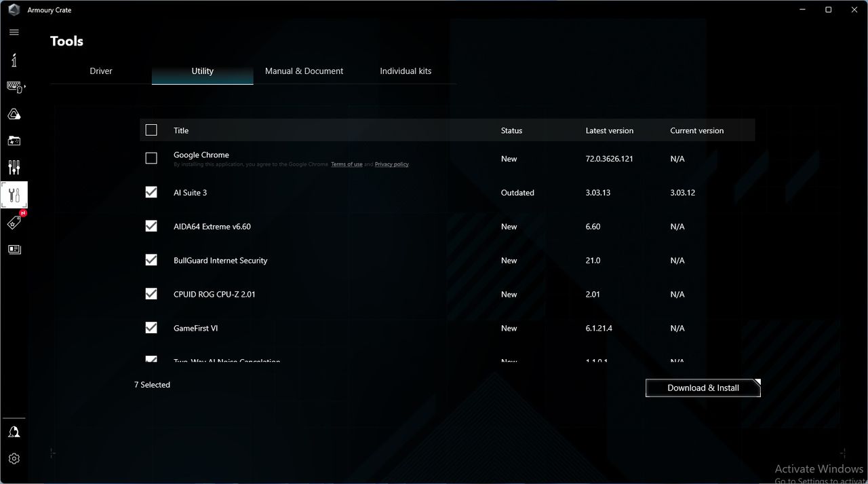Select the GameFirst VI row title
The image size is (868, 484).
click(196, 329)
